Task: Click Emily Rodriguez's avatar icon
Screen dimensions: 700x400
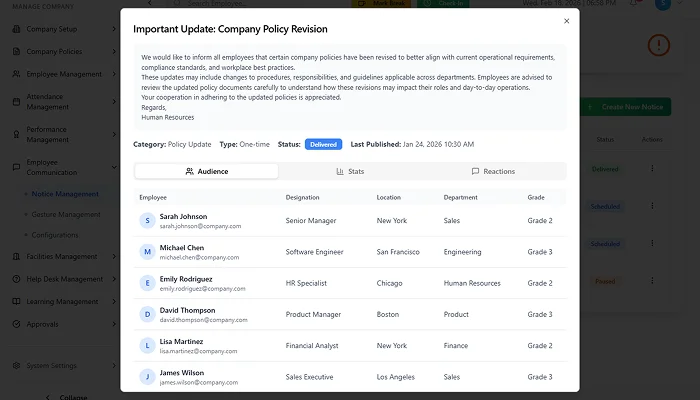Action: click(148, 283)
